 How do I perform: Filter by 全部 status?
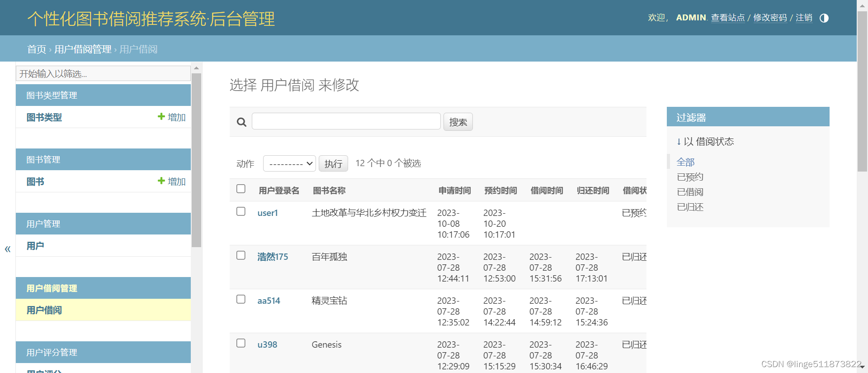685,162
